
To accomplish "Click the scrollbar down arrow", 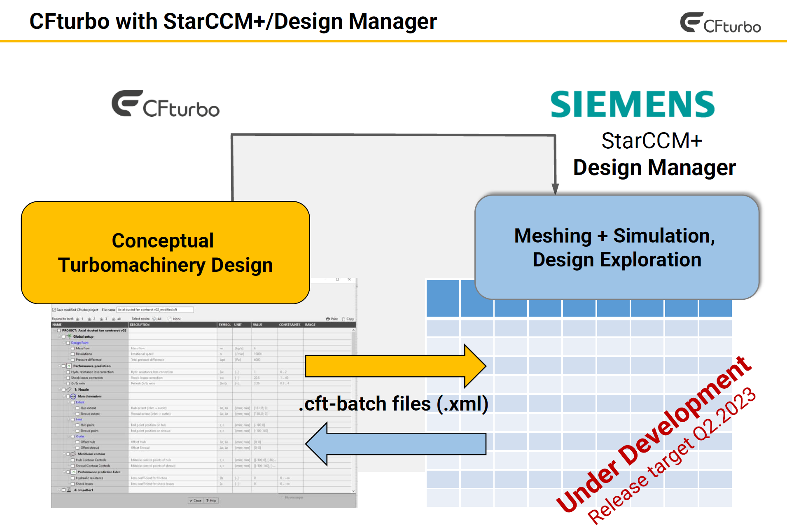I will click(353, 491).
